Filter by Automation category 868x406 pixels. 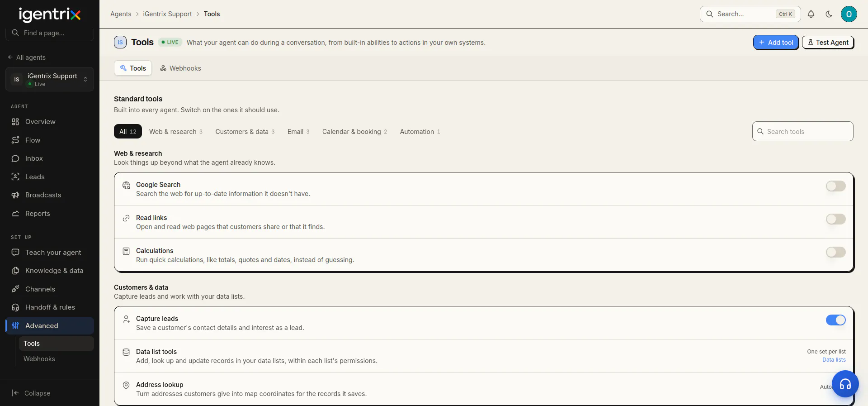420,132
